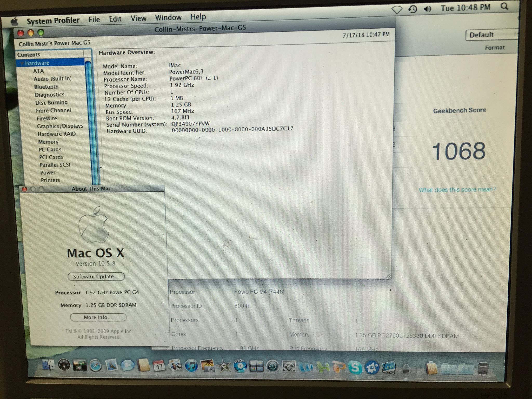Select Graphics/Displays in Contents list
This screenshot has width=532, height=399.
coord(60,126)
